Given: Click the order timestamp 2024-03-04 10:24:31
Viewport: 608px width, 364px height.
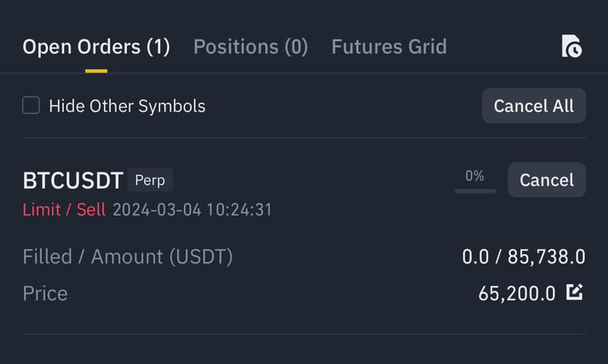Looking at the screenshot, I should pos(192,210).
